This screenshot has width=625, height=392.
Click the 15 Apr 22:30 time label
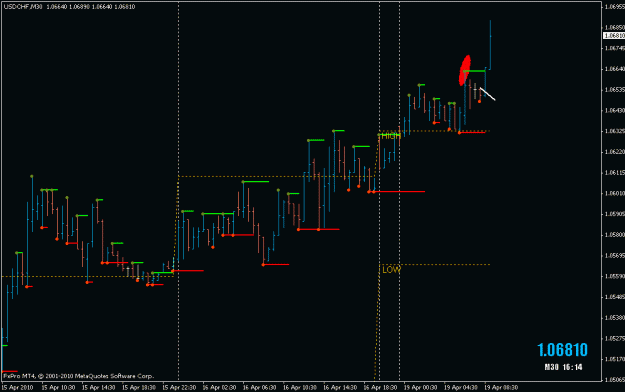[179, 388]
